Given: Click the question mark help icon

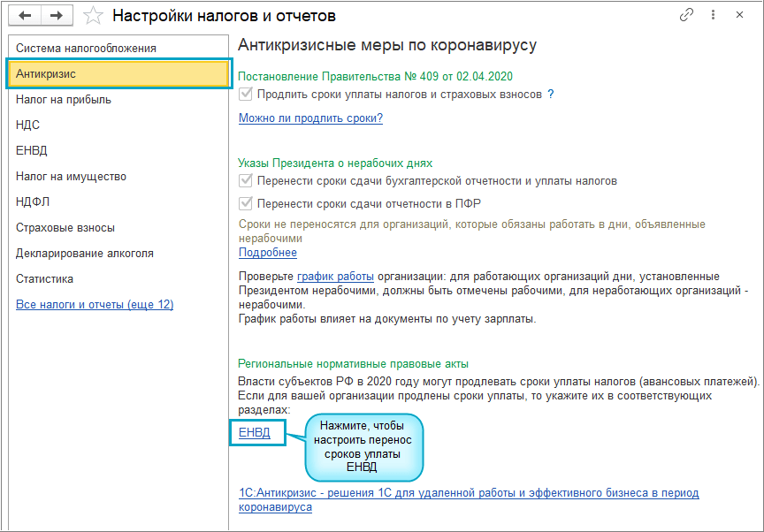Looking at the screenshot, I should point(551,94).
